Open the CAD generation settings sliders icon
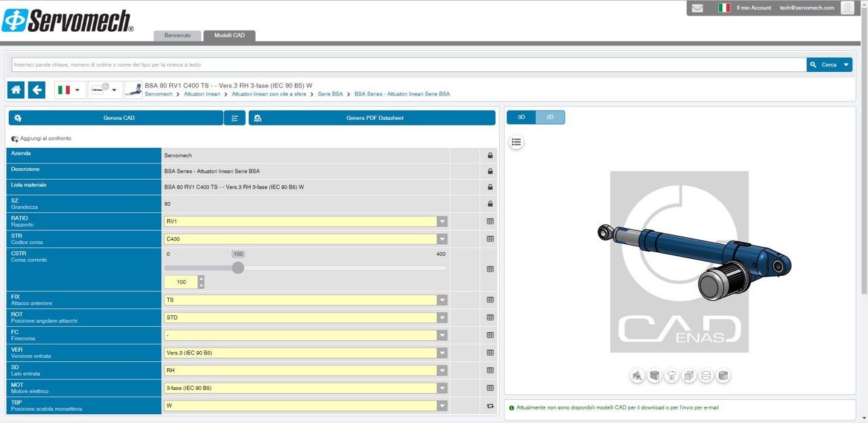868x423 pixels. 235,118
